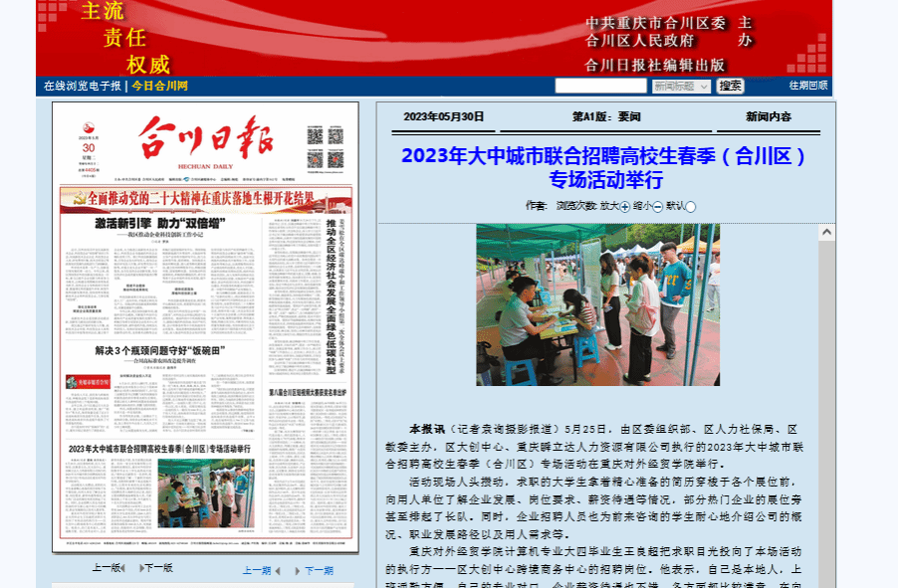Click the QR codes on the newspaper page
This screenshot has height=588, width=898.
coord(325,148)
